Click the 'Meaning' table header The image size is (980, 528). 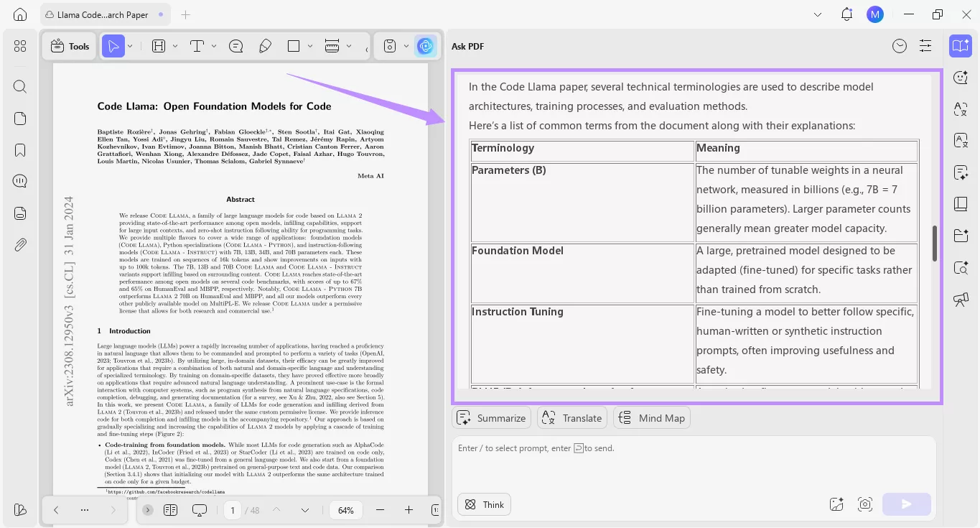[x=807, y=150]
